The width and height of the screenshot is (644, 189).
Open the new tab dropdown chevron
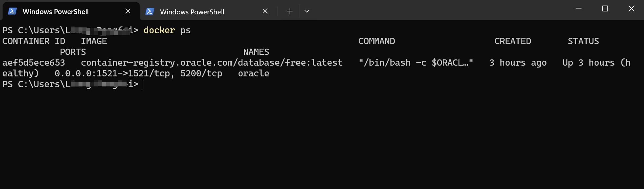click(x=307, y=11)
